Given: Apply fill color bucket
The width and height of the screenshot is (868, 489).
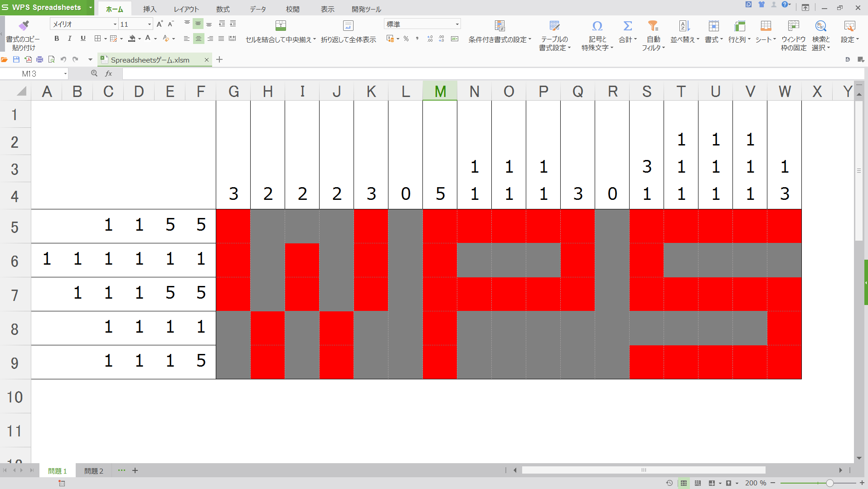Looking at the screenshot, I should tap(132, 39).
